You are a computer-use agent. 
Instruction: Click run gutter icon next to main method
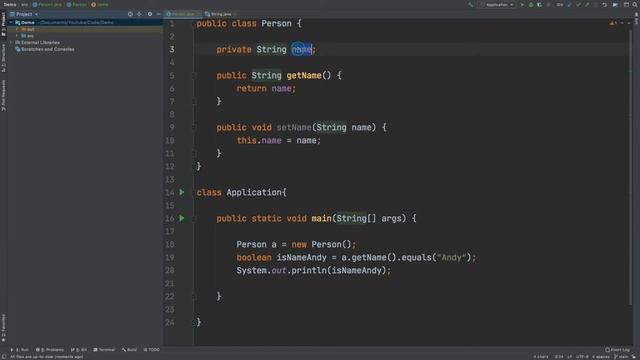coord(182,218)
